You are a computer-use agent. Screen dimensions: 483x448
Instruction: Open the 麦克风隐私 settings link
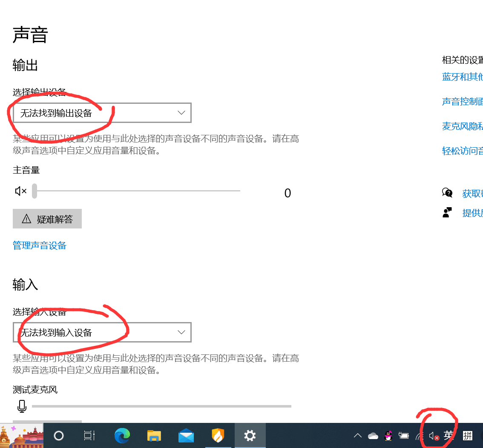463,126
